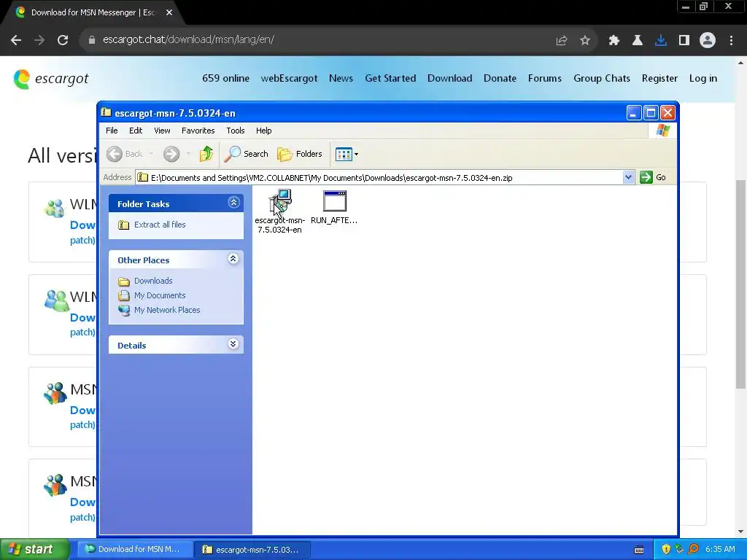
Task: Open the Help menu in Explorer
Action: coord(263,131)
